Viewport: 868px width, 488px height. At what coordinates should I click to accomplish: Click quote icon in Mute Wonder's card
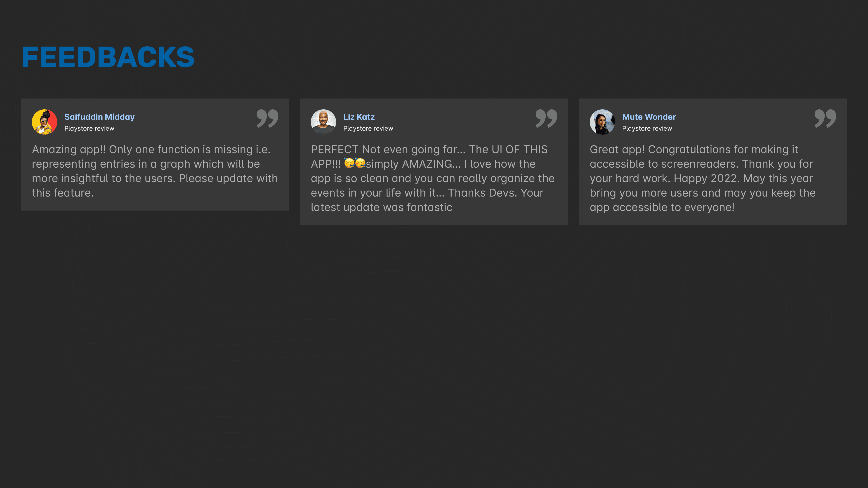click(825, 118)
